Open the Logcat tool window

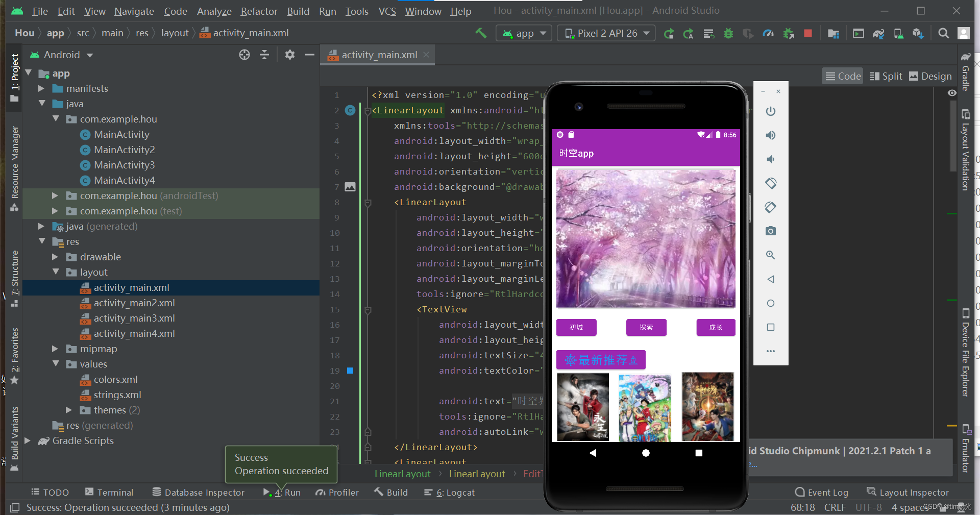click(x=449, y=492)
